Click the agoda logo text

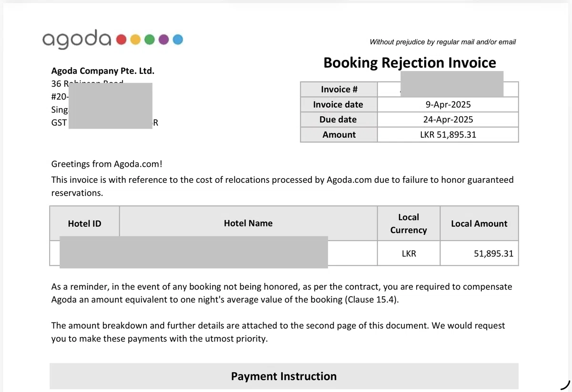(76, 40)
